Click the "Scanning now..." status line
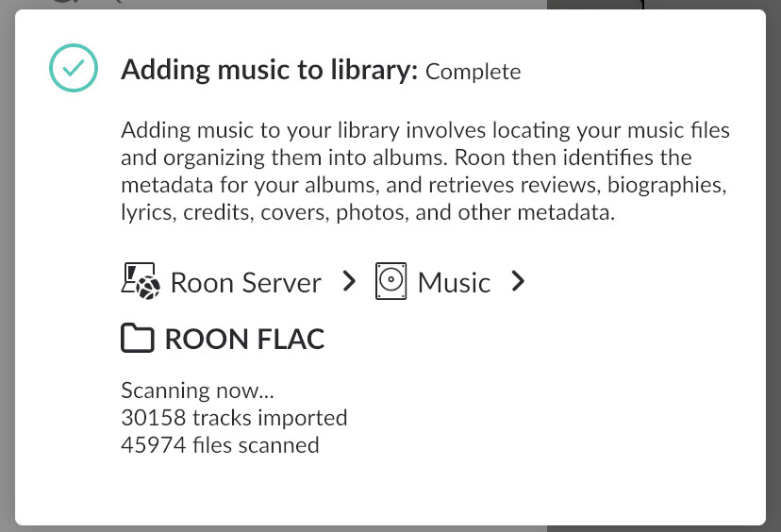 (197, 390)
